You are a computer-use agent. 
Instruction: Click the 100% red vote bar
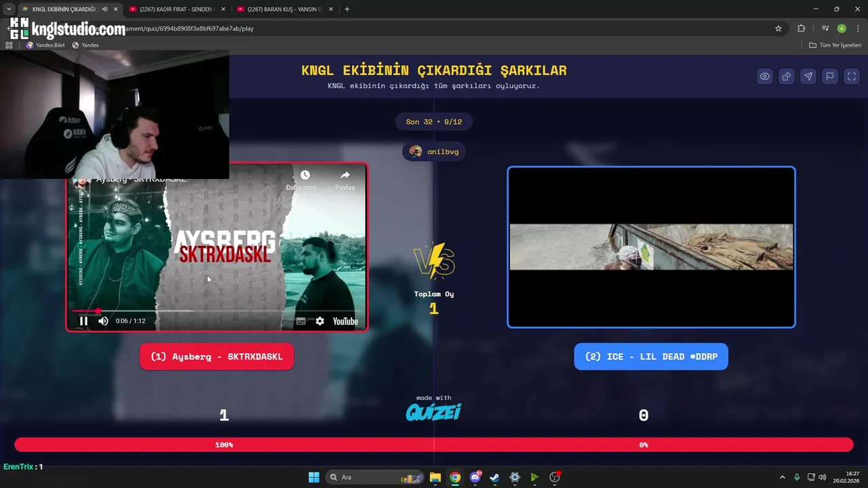224,445
